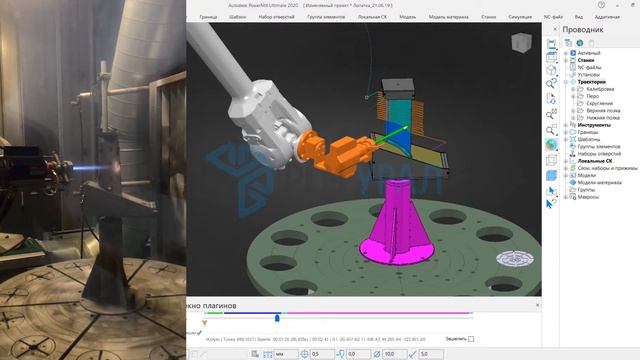Click the tolerance field showing 0,5
This screenshot has height=360, width=640.
[x=322, y=354]
